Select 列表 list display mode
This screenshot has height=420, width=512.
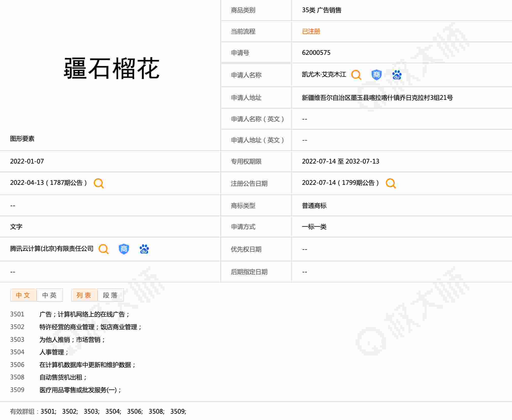coord(84,295)
